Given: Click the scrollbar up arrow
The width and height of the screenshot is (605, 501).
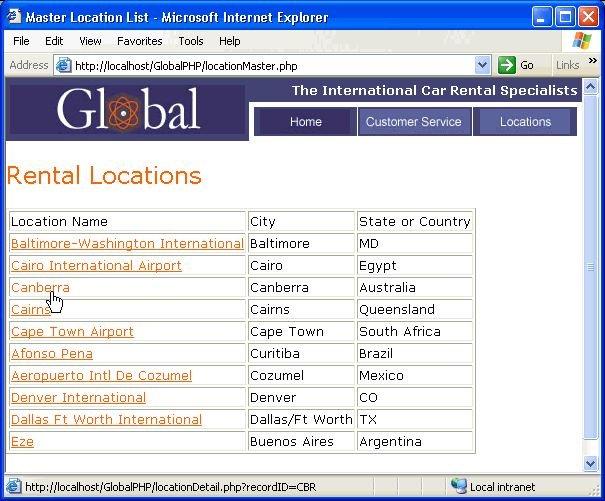Looking at the screenshot, I should point(590,87).
